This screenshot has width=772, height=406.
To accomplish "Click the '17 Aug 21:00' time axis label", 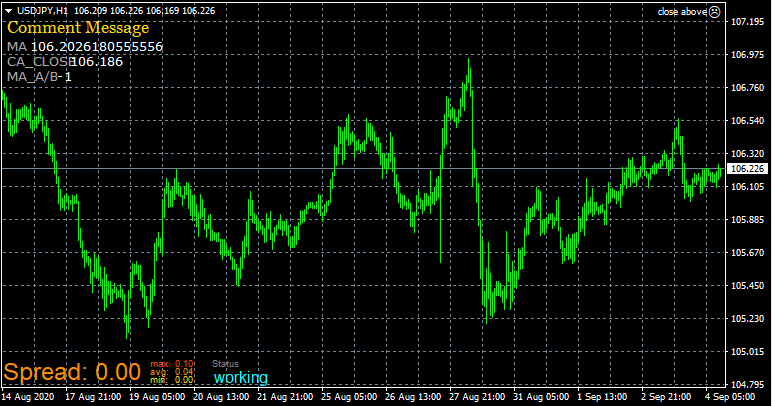I will pyautogui.click(x=93, y=397).
